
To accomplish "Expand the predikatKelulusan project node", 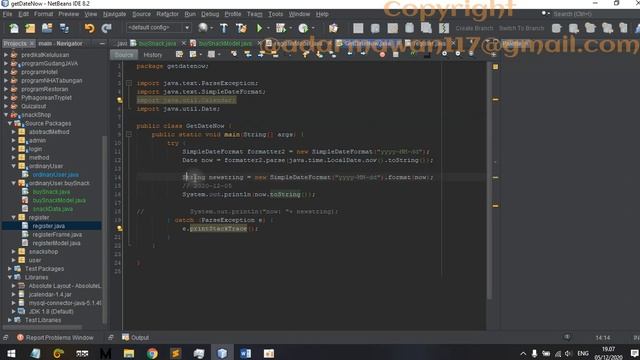I will coord(6,55).
